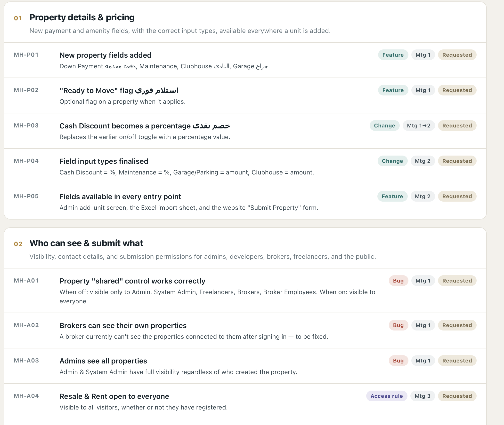The width and height of the screenshot is (504, 425).
Task: Select the Requested badge for MH-P02
Action: coord(457,90)
